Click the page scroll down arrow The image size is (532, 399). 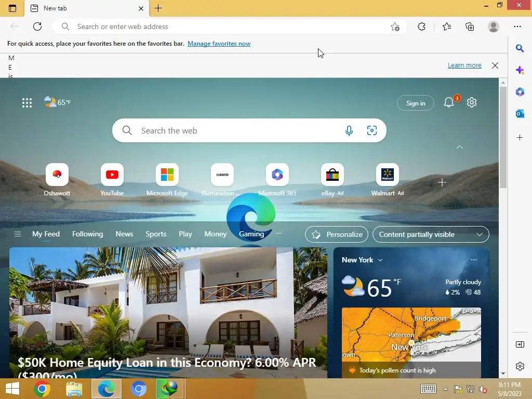pos(503,374)
